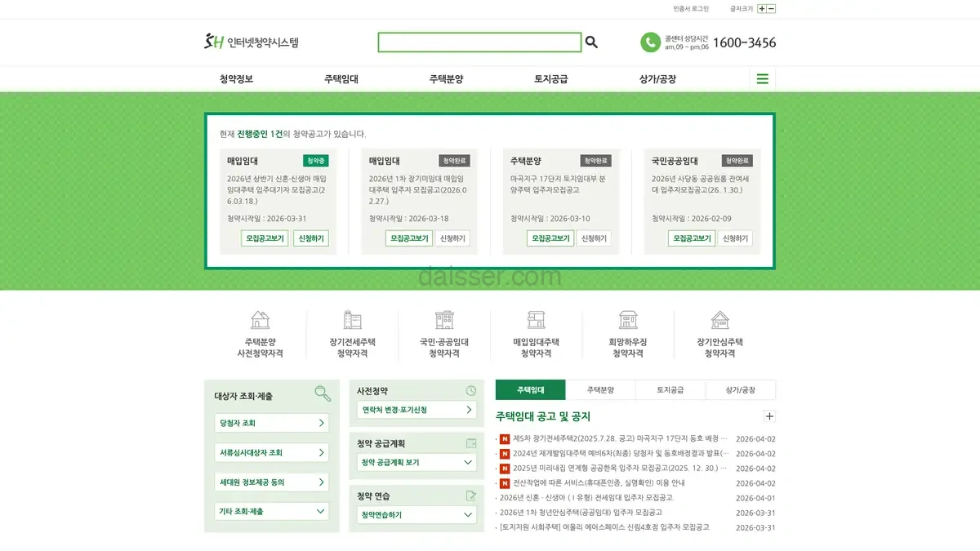Focus the top search input field
This screenshot has width=980, height=551.
pos(479,42)
